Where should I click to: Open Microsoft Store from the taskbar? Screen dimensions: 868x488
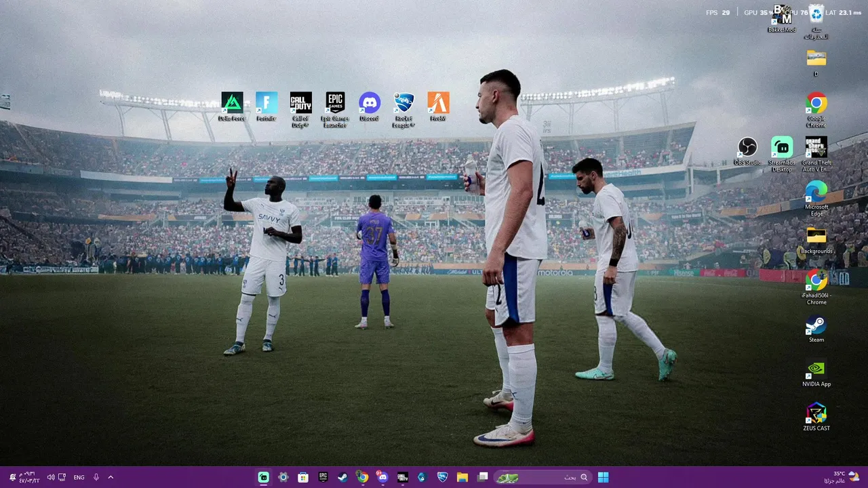coord(303,477)
